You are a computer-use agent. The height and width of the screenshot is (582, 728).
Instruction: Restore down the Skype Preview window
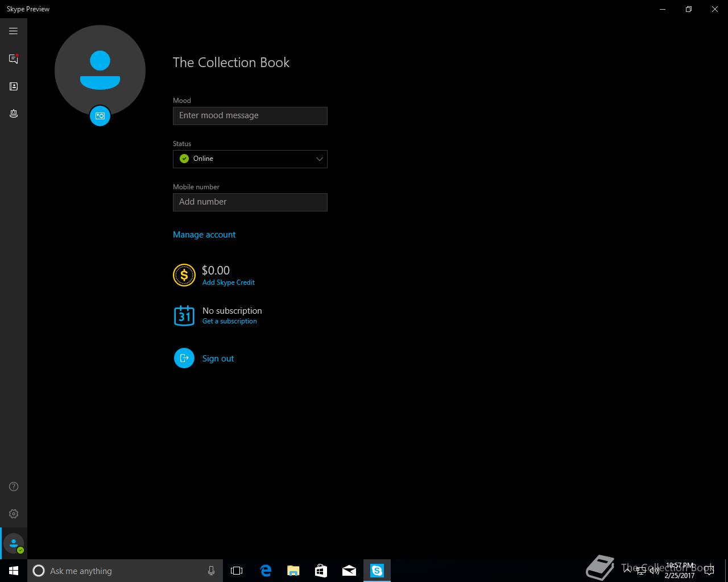tap(689, 9)
